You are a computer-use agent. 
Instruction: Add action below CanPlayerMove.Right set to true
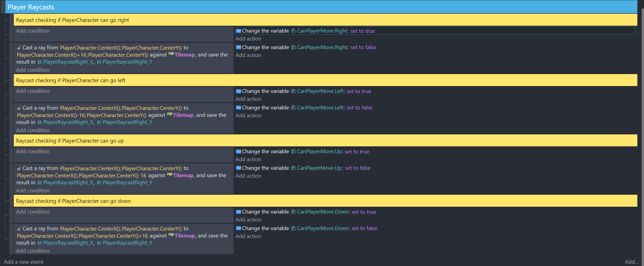coord(248,39)
